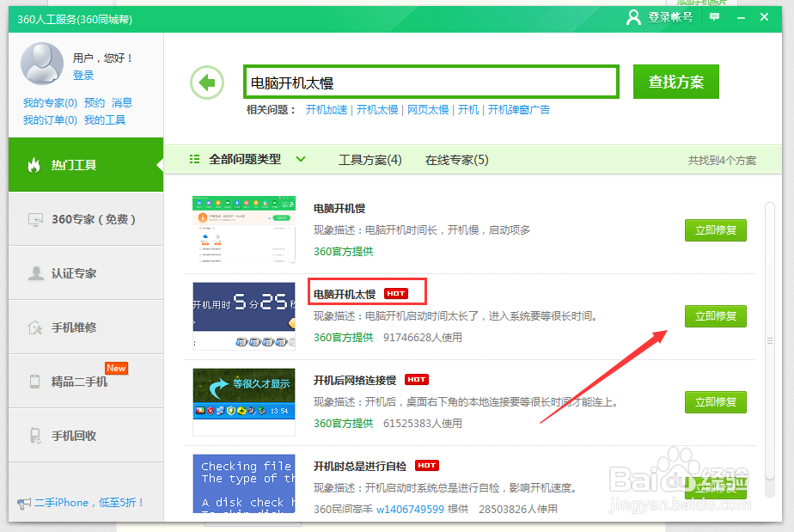
Task: Click the phone icon beside 精品二手机
Action: click(34, 382)
